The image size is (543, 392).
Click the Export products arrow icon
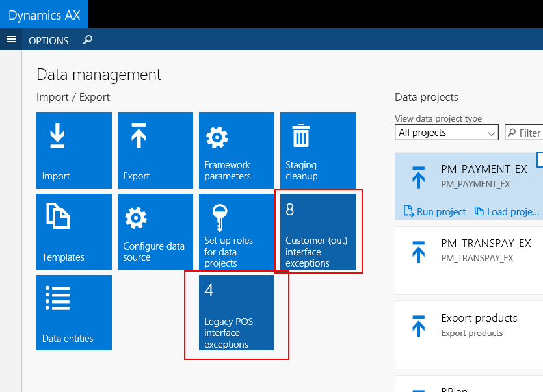pos(418,326)
